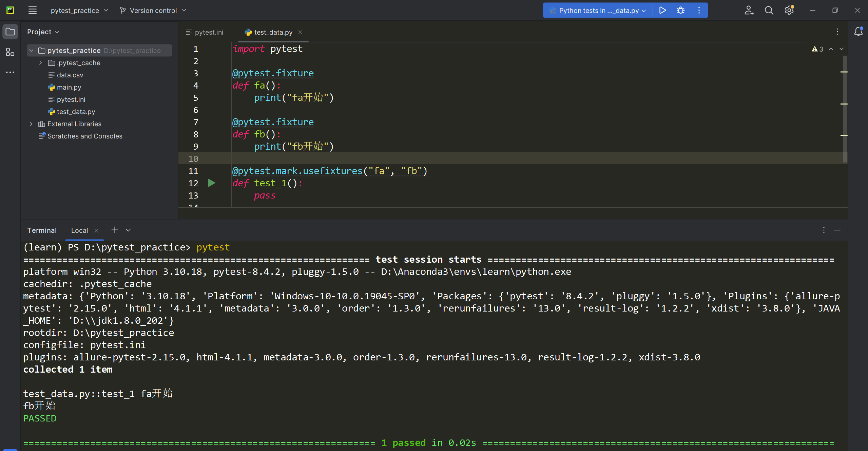
Task: Open the Notifications bell
Action: [x=858, y=32]
